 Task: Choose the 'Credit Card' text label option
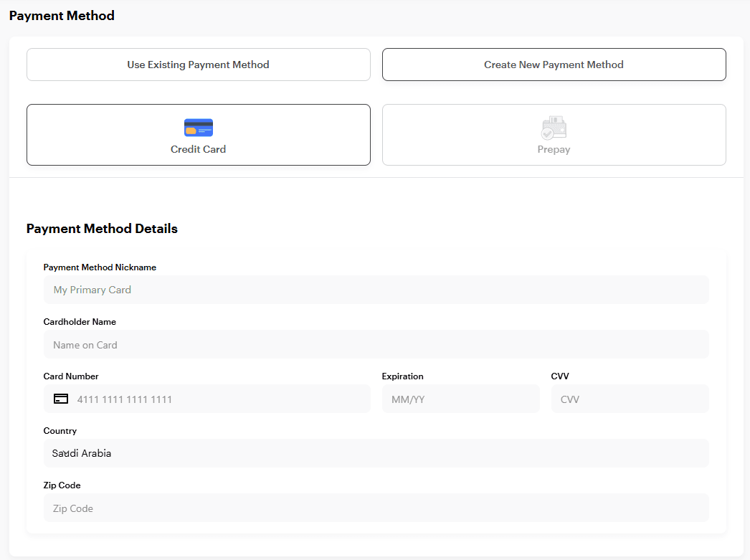pyautogui.click(x=199, y=149)
